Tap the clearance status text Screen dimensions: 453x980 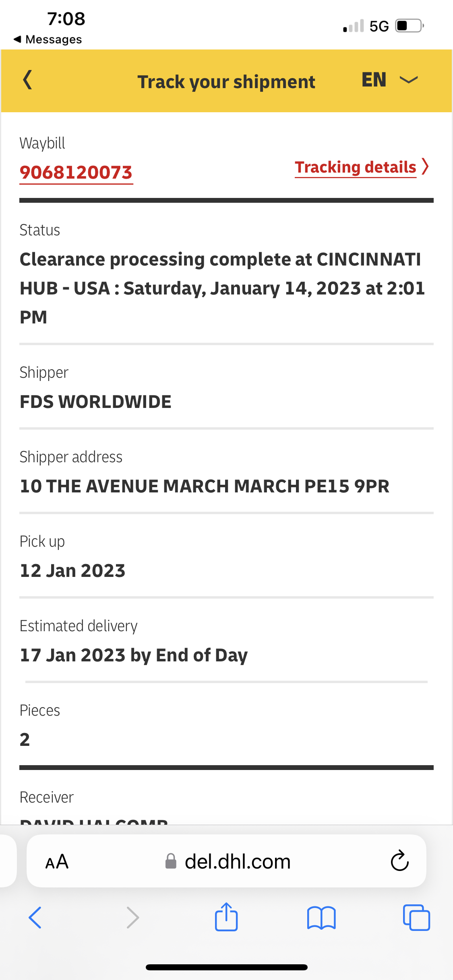(221, 288)
